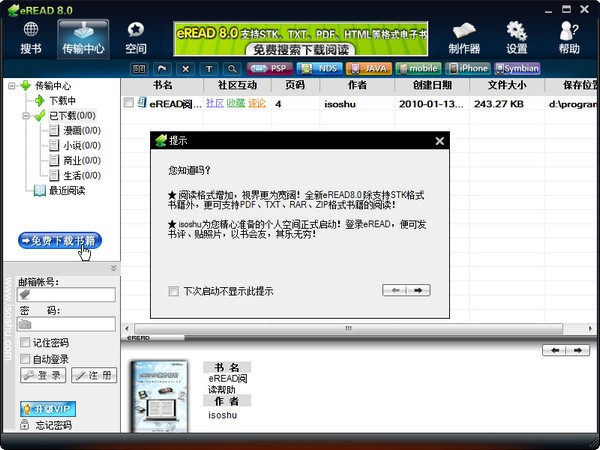This screenshot has width=600, height=450.
Task: Click the horizontal scrollbar thumb under the list
Action: [x=348, y=329]
